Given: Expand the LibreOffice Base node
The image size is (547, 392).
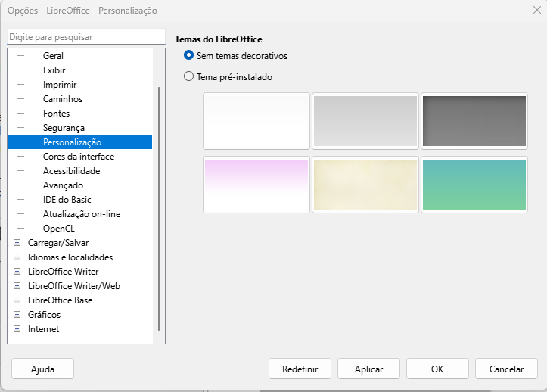Looking at the screenshot, I should [17, 300].
